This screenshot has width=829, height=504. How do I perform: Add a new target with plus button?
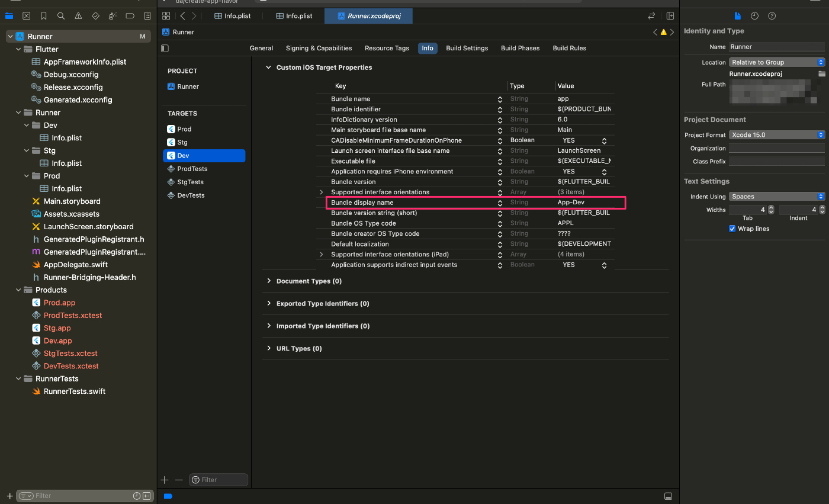165,480
